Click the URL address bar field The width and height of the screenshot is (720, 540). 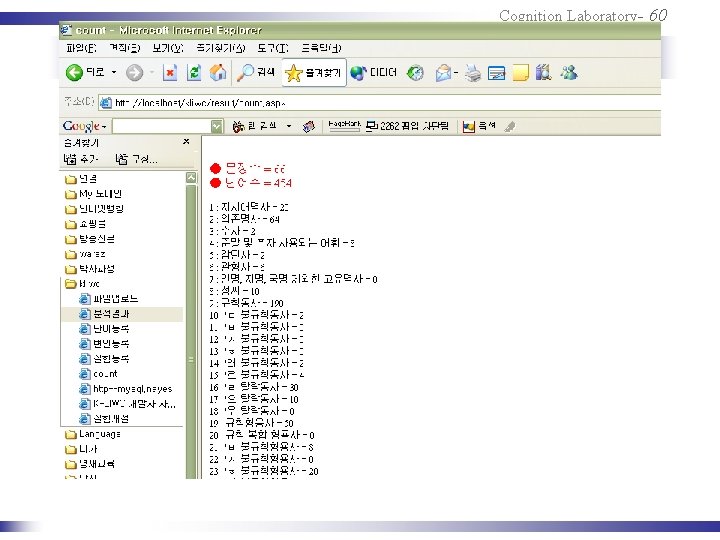[x=379, y=103]
